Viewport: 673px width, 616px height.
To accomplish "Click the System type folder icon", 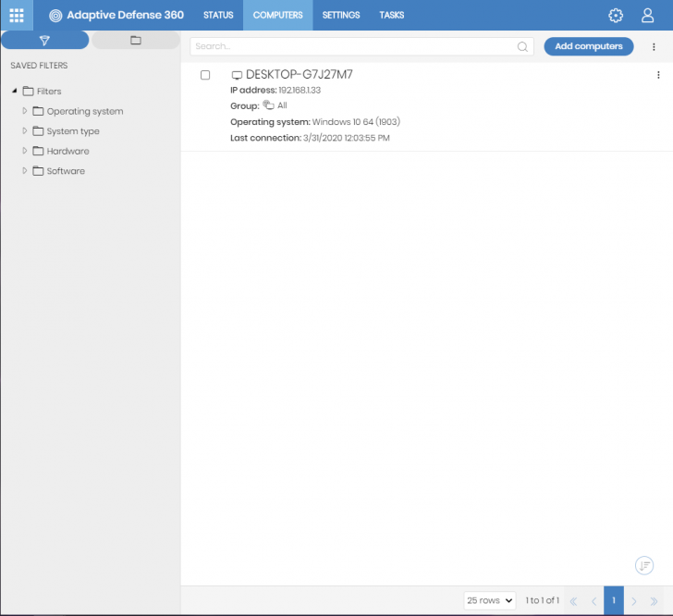I will click(38, 130).
